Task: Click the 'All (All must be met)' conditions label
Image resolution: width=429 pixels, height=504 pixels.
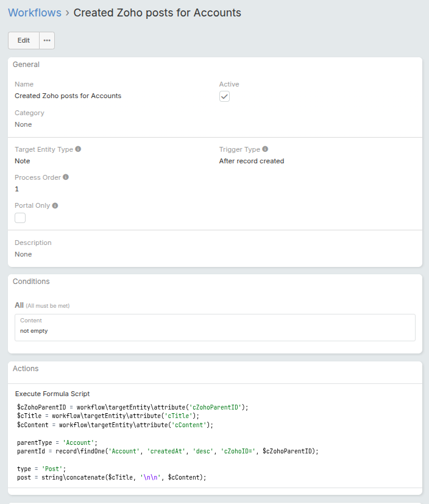Action: (42, 305)
